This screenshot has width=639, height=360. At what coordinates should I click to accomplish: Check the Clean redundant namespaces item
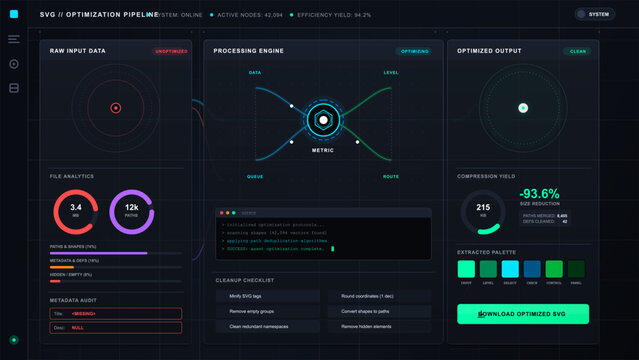pos(268,327)
